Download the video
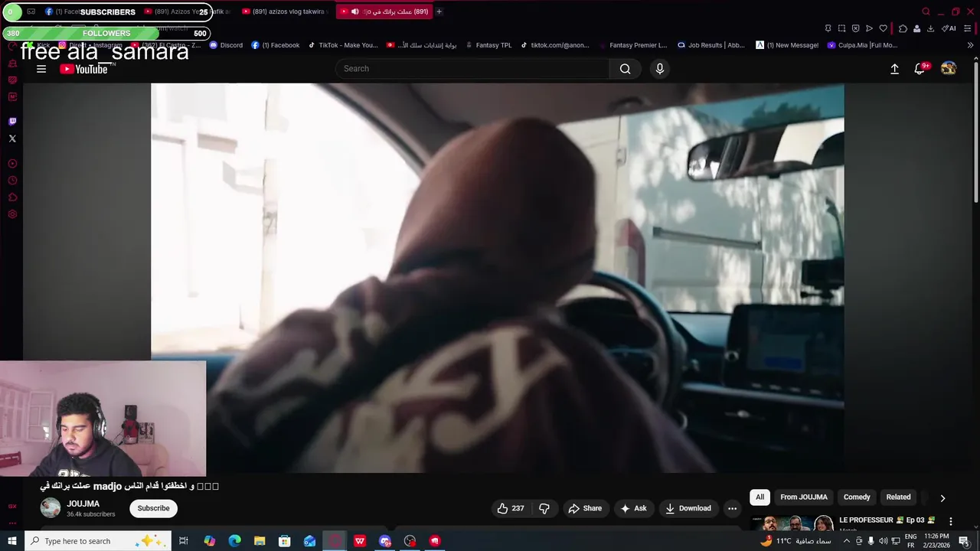 (688, 508)
